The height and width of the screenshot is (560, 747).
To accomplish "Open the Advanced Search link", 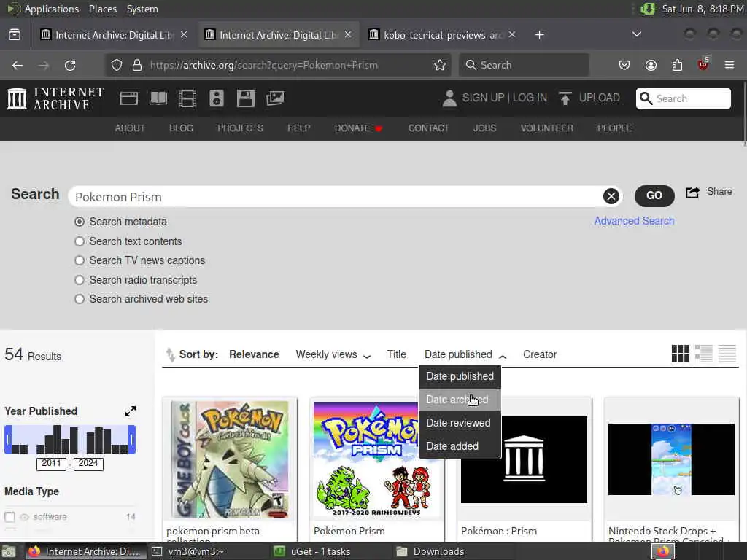I will [634, 221].
